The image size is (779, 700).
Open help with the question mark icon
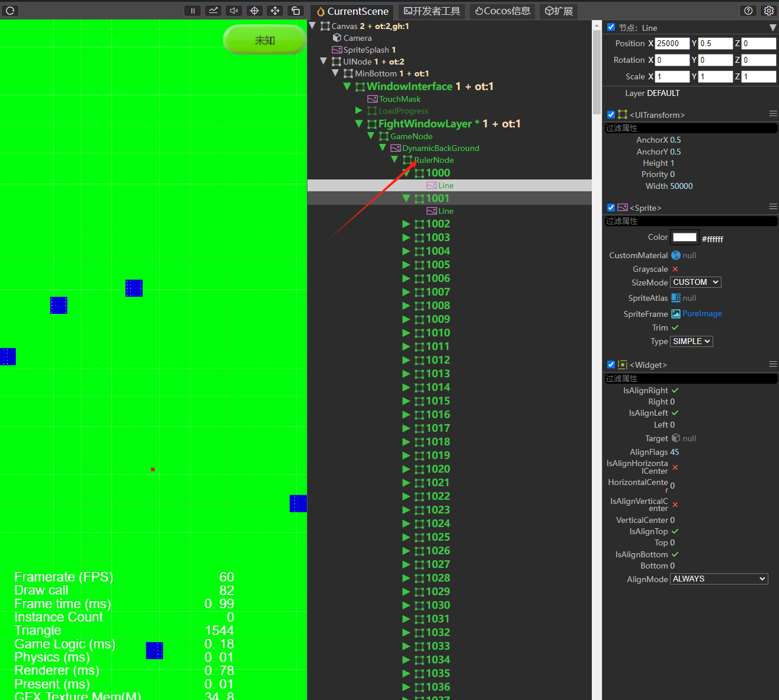749,11
